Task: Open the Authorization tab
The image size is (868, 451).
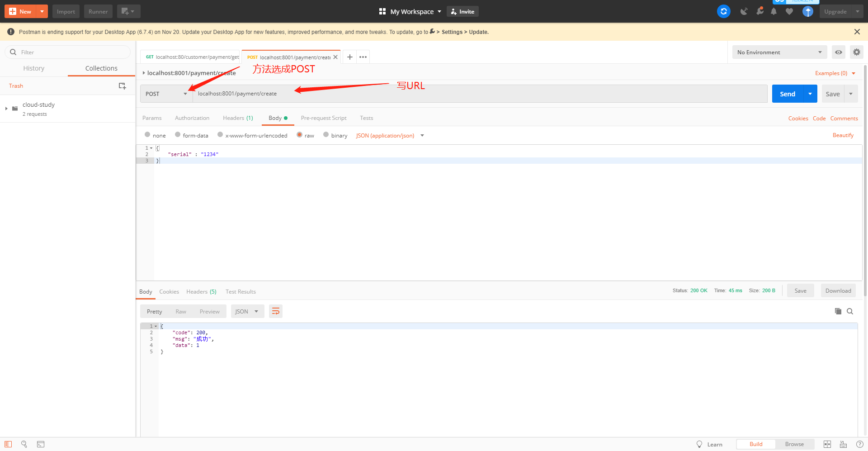Action: 192,118
